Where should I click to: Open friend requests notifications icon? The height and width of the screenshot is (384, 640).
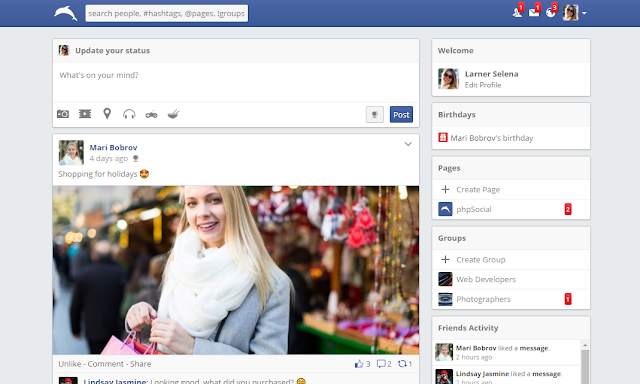(x=518, y=12)
